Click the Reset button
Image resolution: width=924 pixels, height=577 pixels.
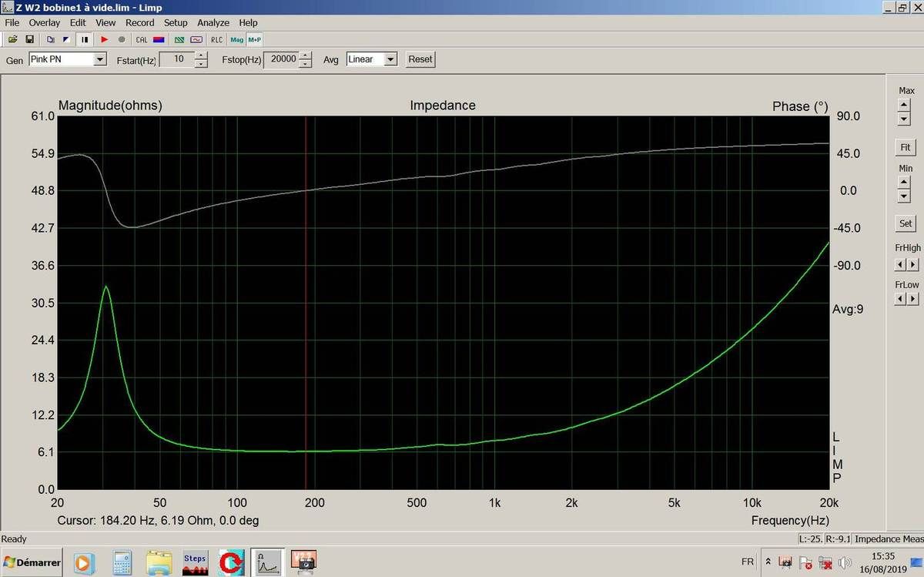420,59
